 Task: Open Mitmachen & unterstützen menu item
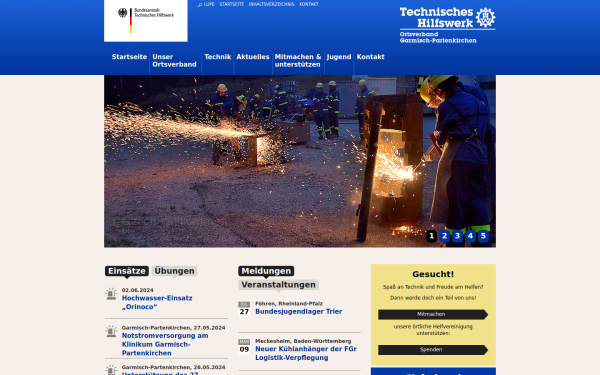pos(298,60)
